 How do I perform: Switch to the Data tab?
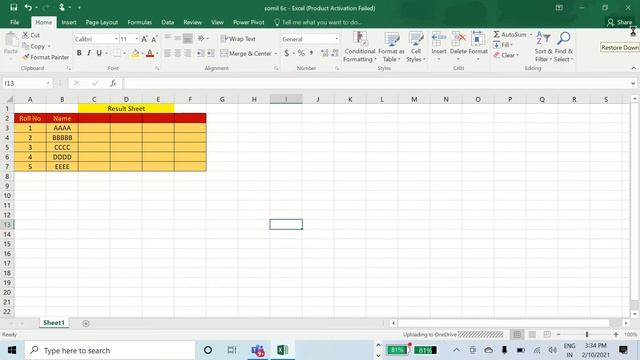point(167,22)
